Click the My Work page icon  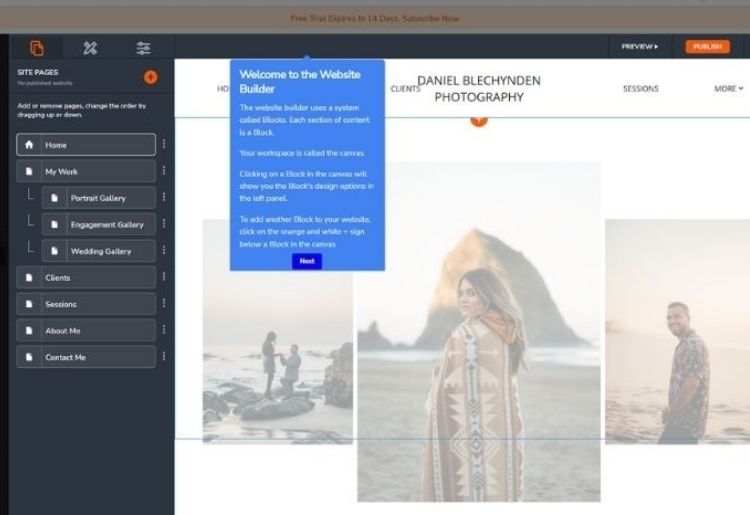[x=29, y=171]
